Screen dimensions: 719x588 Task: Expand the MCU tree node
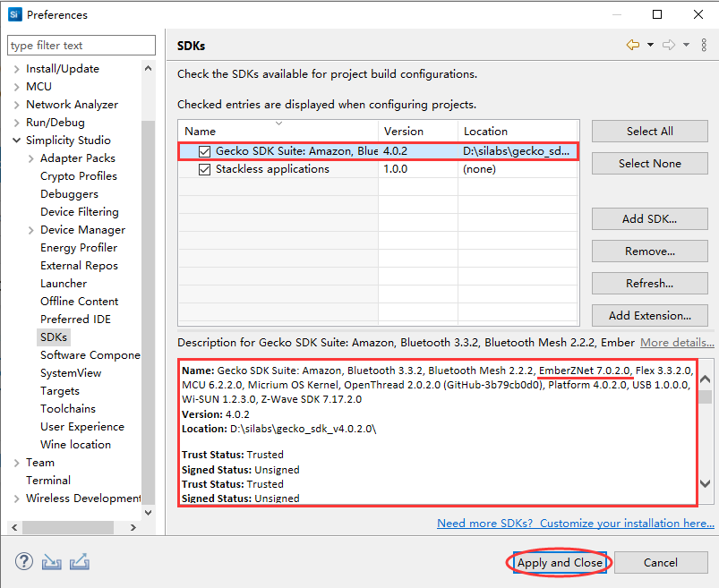pyautogui.click(x=17, y=87)
